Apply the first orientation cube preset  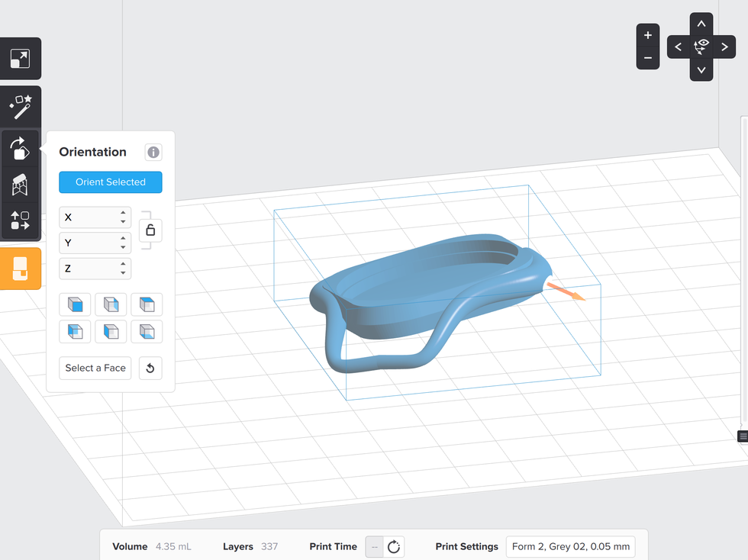coord(75,304)
